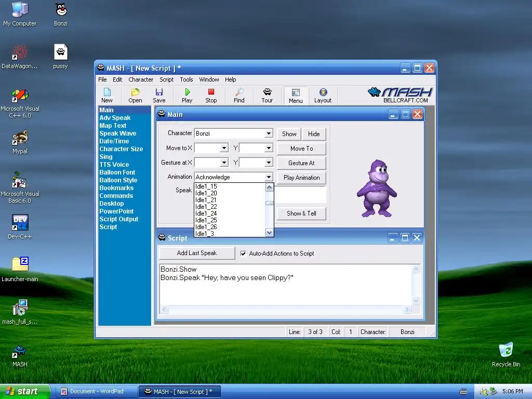Click the Bonzi purple gorilla character preview
Viewport: 532px width, 399px height.
click(x=377, y=189)
